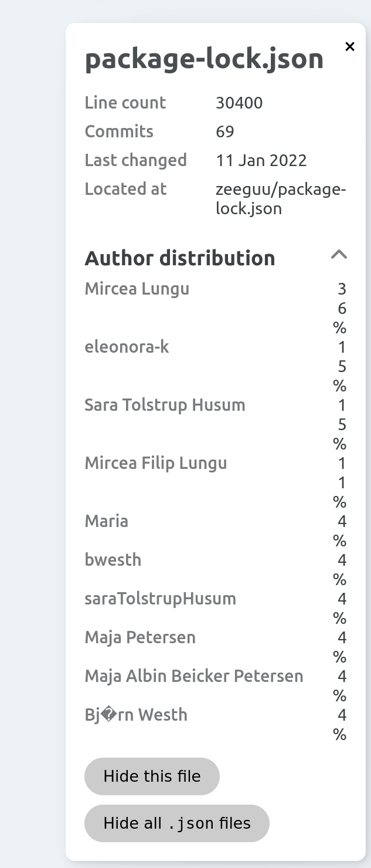Select author bwesth
371x868 pixels.
click(x=113, y=559)
